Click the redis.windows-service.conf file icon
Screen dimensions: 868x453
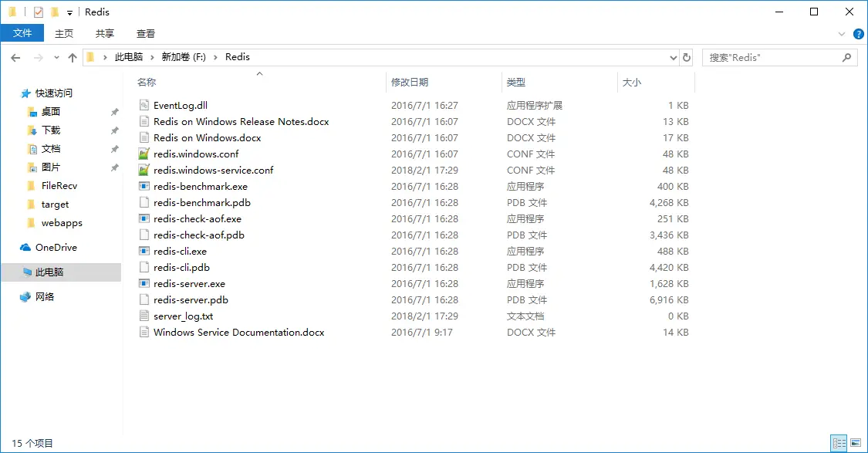(x=144, y=170)
